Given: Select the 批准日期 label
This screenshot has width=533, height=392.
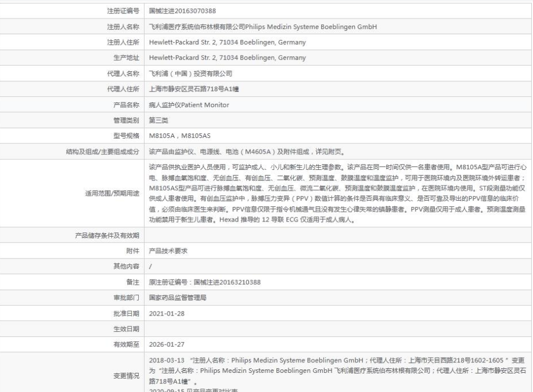Looking at the screenshot, I should coord(126,314).
